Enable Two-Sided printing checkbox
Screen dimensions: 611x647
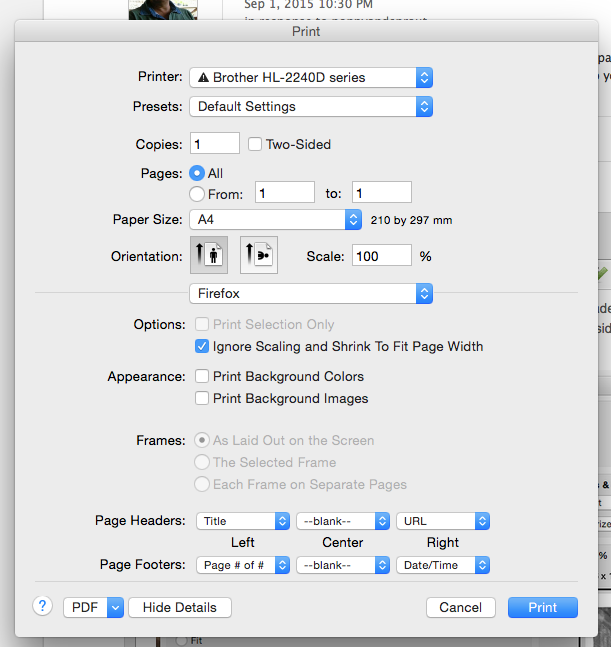tap(255, 144)
